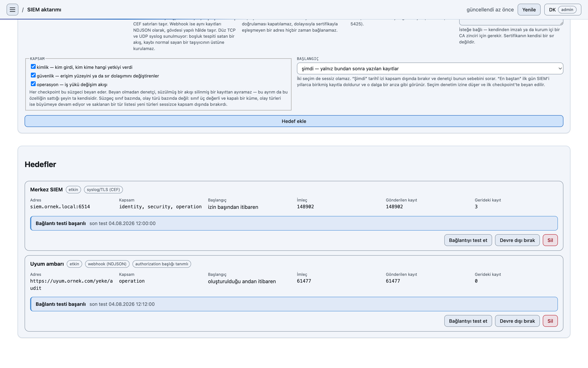This screenshot has width=588, height=368.
Task: Select the https://uyum.ornek.com address text
Action: (71, 284)
